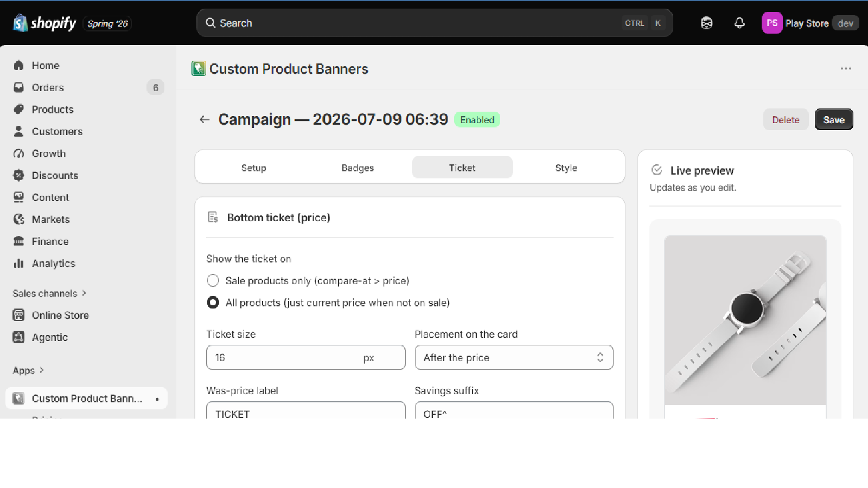Open Products in the sidebar
This screenshot has height=488, width=868.
click(53, 110)
